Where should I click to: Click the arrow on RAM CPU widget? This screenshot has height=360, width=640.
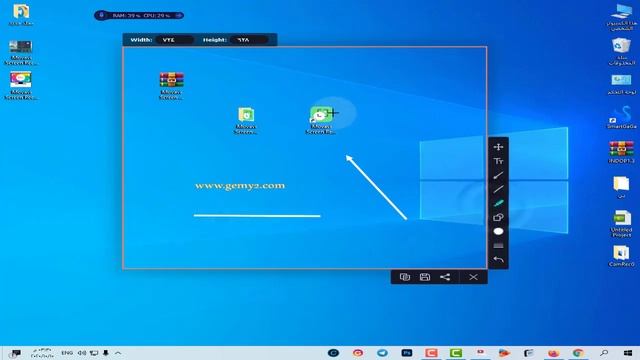(178, 16)
